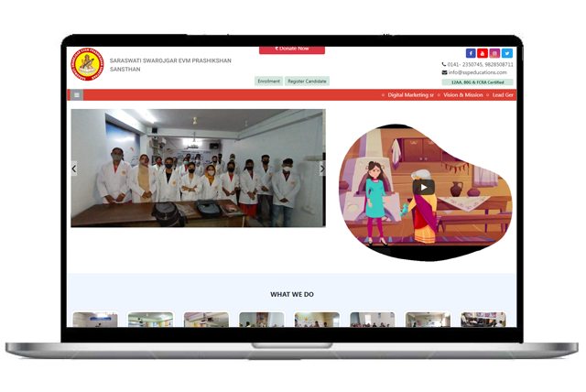586x392 pixels.
Task: Click the Register Candidate button
Action: point(307,82)
